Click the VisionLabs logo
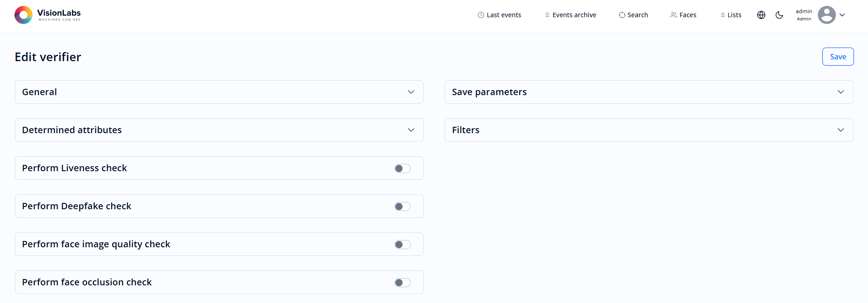This screenshot has height=303, width=868. tap(47, 14)
